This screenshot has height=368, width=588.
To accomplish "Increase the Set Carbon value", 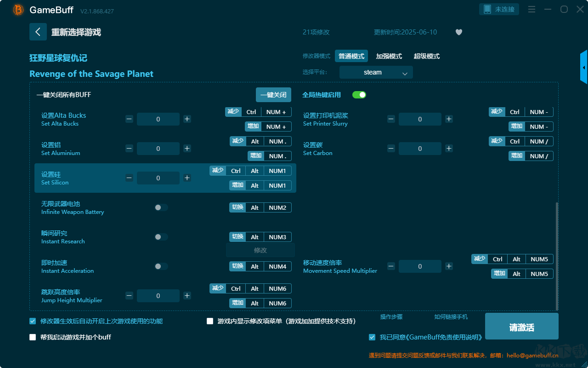I will 449,149.
